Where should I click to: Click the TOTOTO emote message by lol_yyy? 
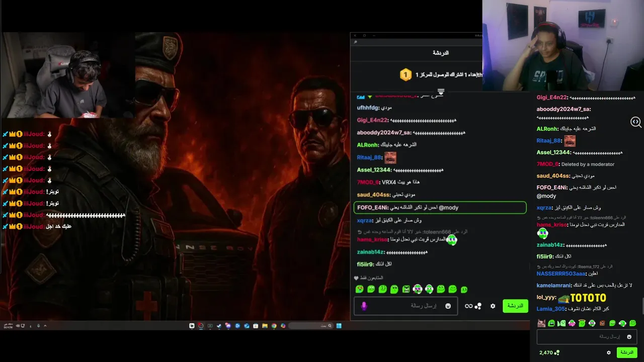click(582, 298)
